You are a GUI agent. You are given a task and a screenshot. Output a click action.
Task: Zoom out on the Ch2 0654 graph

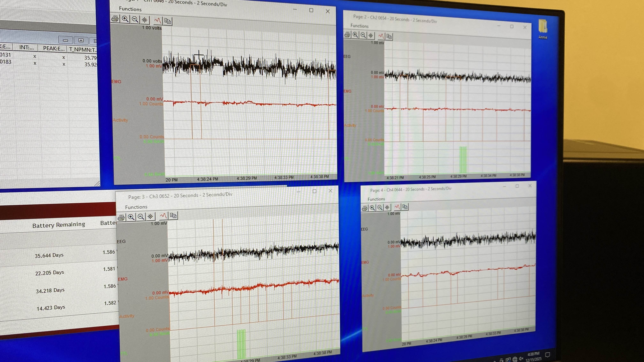(363, 35)
